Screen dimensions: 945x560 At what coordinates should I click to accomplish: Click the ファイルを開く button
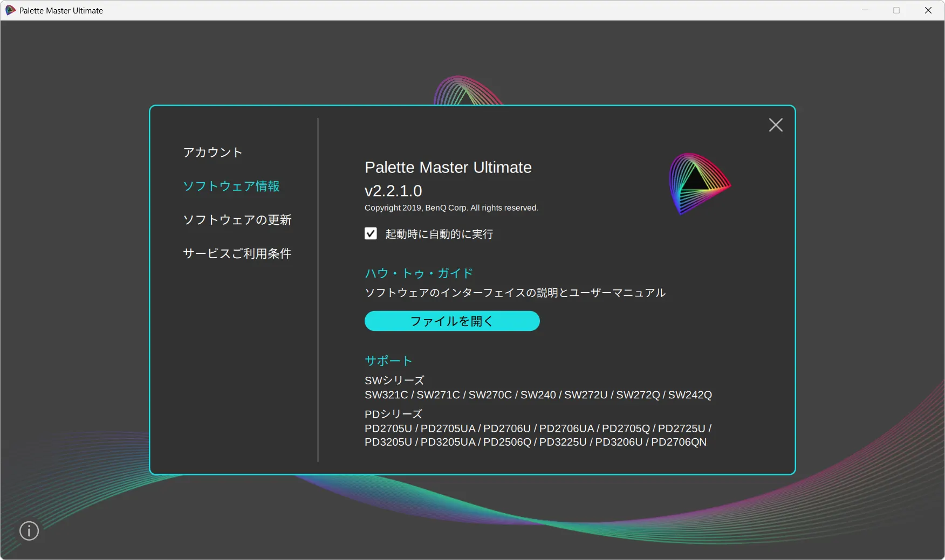[x=452, y=321]
